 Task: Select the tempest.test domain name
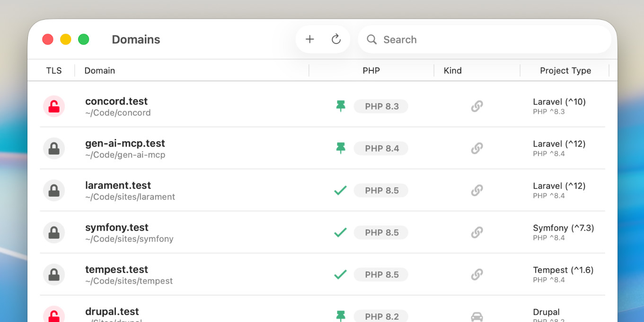click(x=116, y=270)
